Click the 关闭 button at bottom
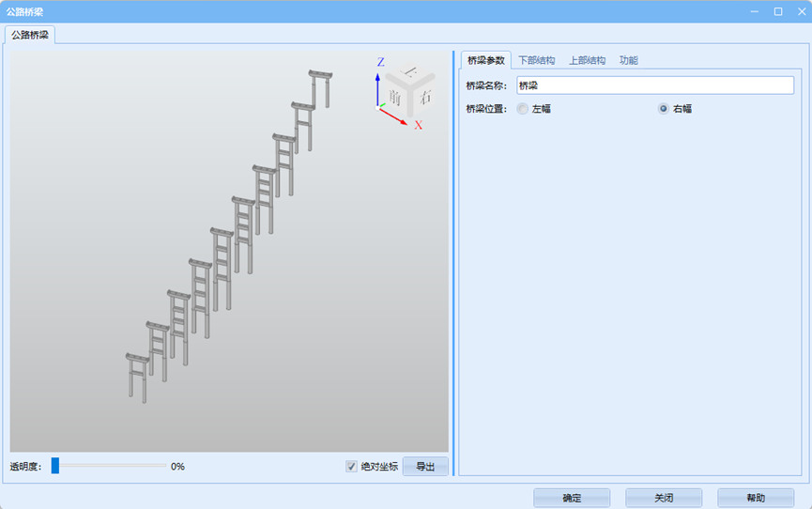 (664, 498)
